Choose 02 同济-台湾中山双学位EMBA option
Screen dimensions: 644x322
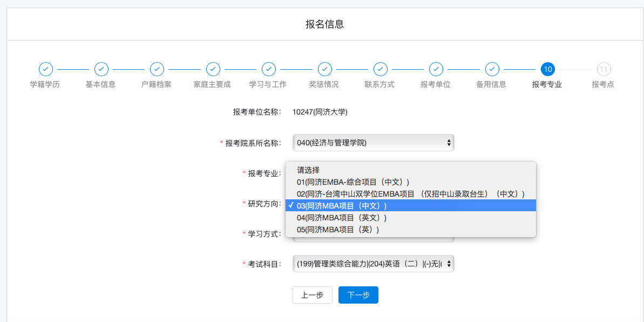coord(410,194)
